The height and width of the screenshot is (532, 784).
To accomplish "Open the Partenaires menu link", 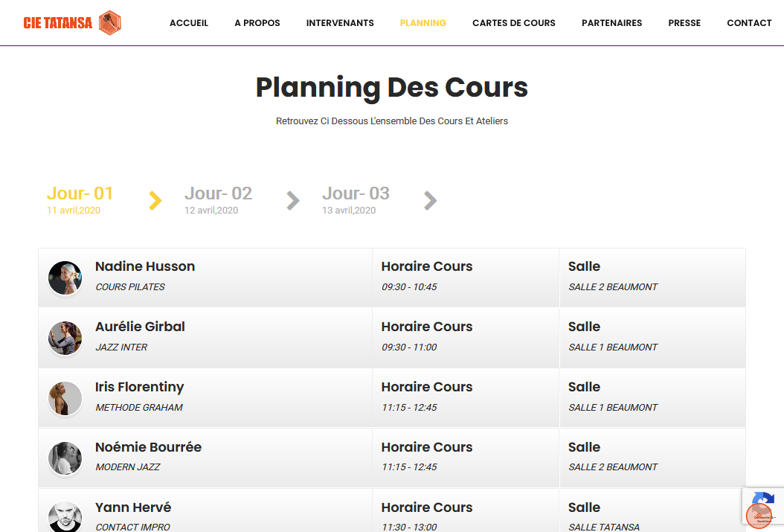I will (611, 23).
